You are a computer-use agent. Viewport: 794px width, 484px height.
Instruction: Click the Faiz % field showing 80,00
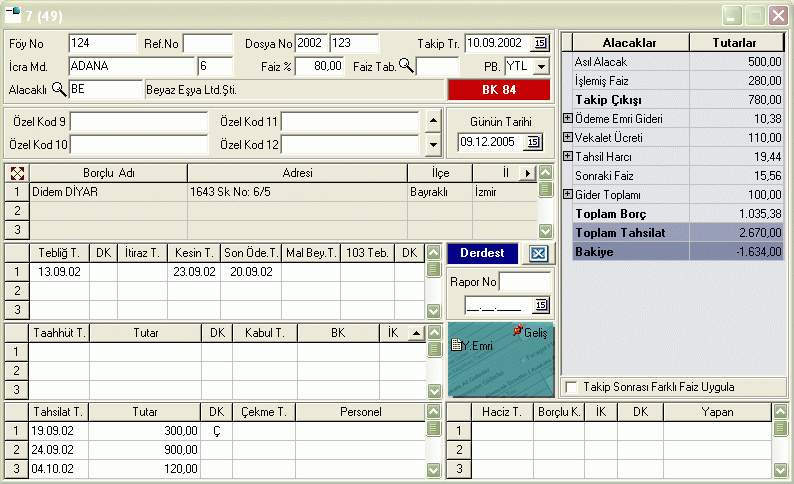[320, 66]
